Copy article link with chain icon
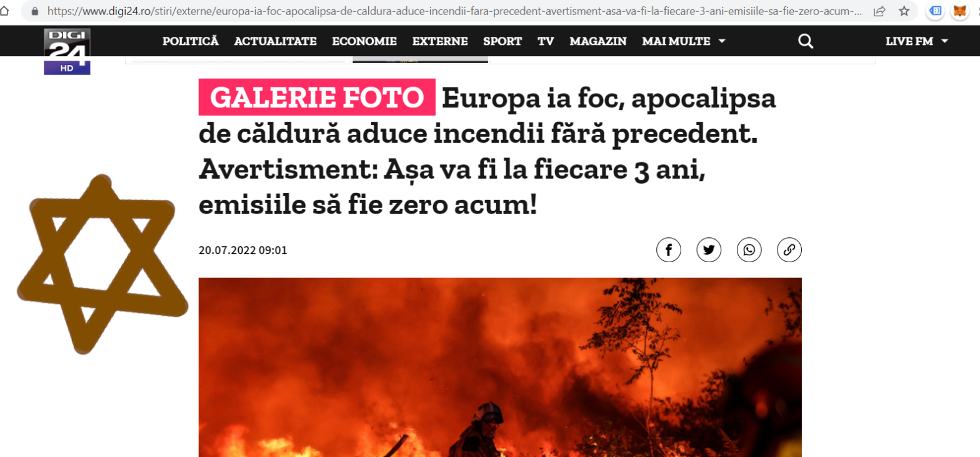 pyautogui.click(x=789, y=250)
